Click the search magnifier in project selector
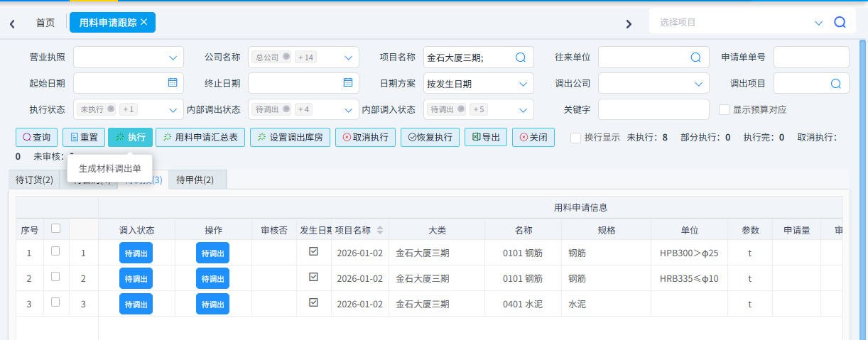The height and width of the screenshot is (340, 868). coord(840,22)
